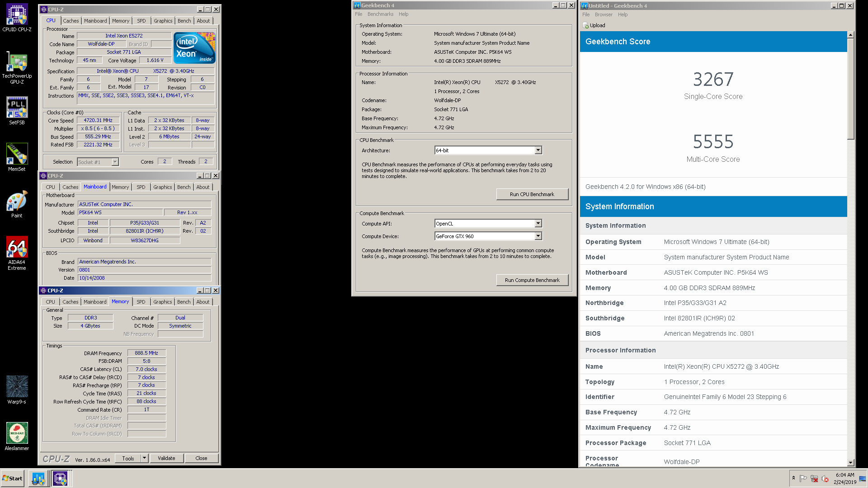Click the title bar icon of the Untitled Geekbench 4 window
This screenshot has height=488, width=868.
[x=585, y=5]
